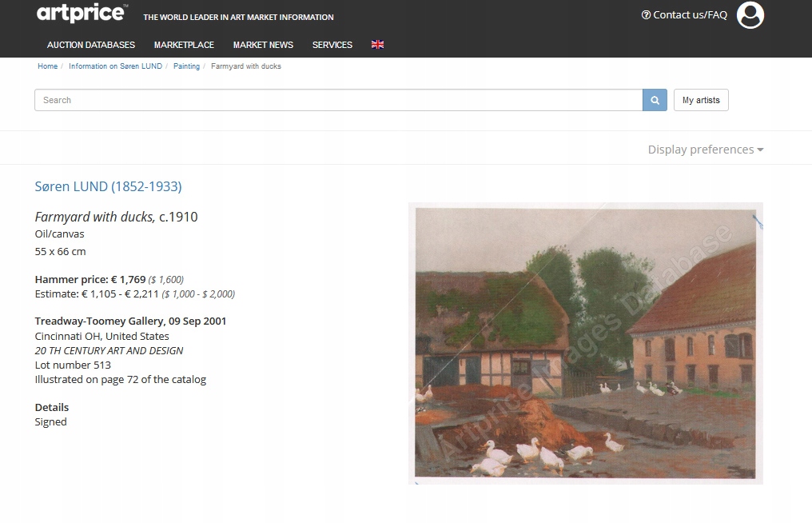Open the user account profile icon
This screenshot has width=812, height=523.
[x=750, y=15]
